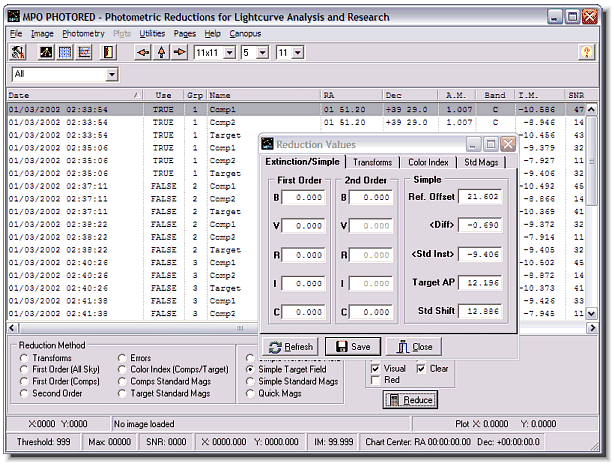This screenshot has width=614, height=464.
Task: Click the First Order B input field
Action: [303, 197]
